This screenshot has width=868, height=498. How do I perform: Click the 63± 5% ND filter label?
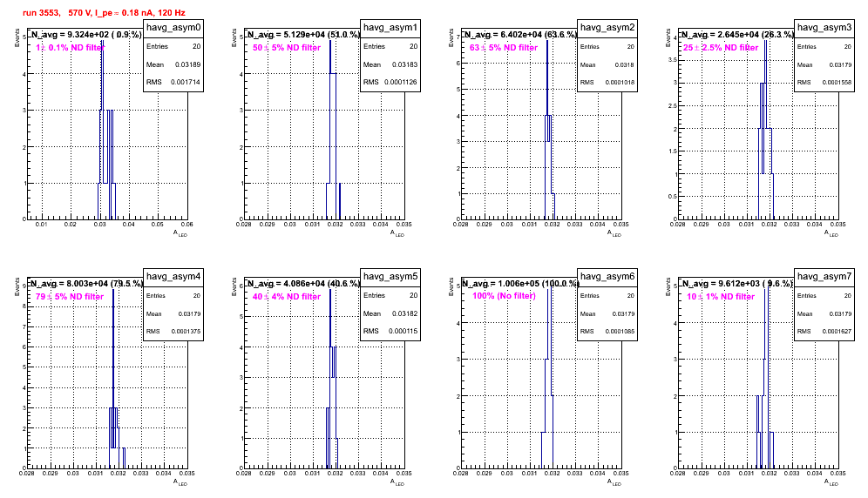tap(504, 48)
